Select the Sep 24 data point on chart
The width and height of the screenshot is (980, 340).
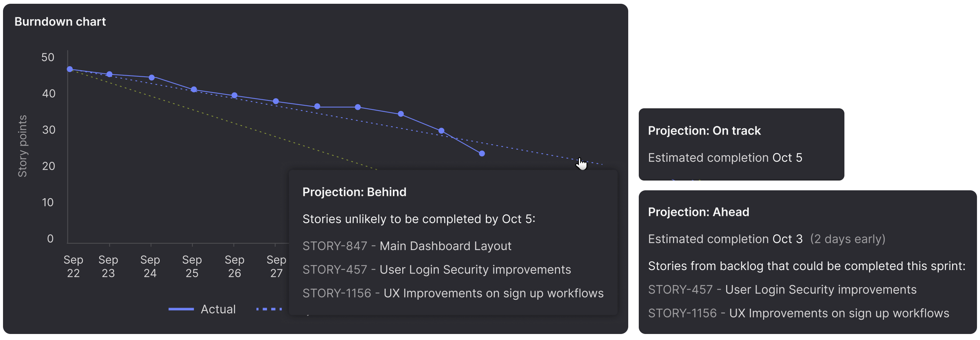click(152, 77)
